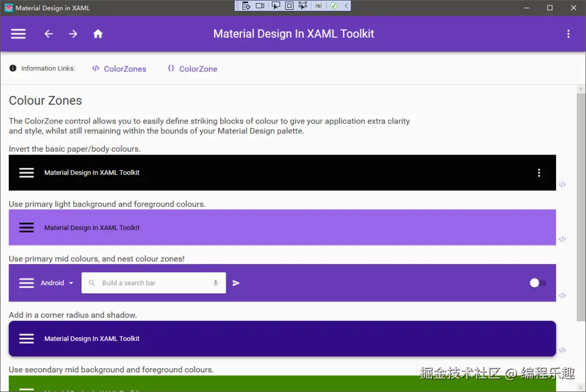Image resolution: width=586 pixels, height=392 pixels.
Task: Focus the 'Build a search bar' field
Action: (x=154, y=283)
